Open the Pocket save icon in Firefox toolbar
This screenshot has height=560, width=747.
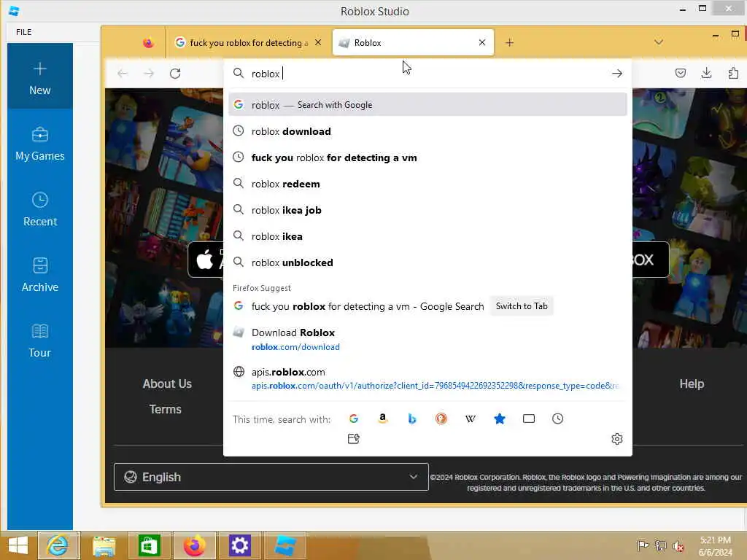tap(681, 73)
